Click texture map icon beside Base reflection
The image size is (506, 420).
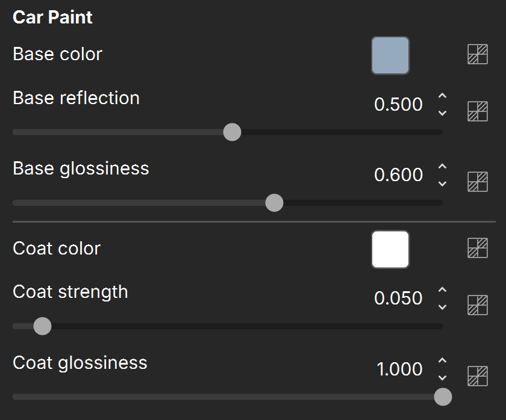(477, 111)
